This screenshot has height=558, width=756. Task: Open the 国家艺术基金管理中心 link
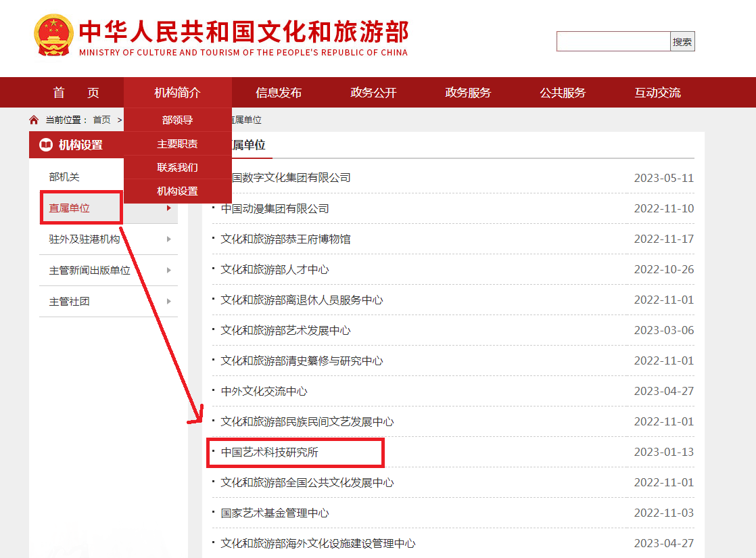275,513
